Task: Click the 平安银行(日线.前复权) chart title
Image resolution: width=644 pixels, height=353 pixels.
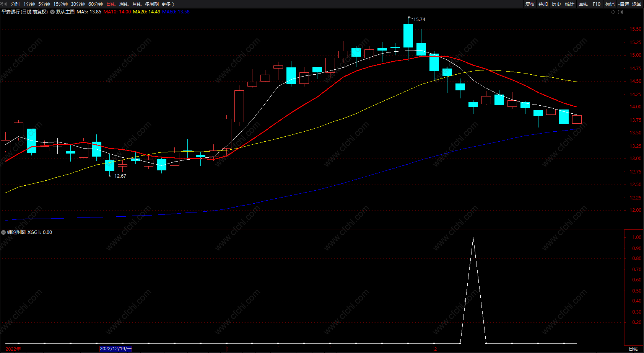Action: (x=25, y=12)
